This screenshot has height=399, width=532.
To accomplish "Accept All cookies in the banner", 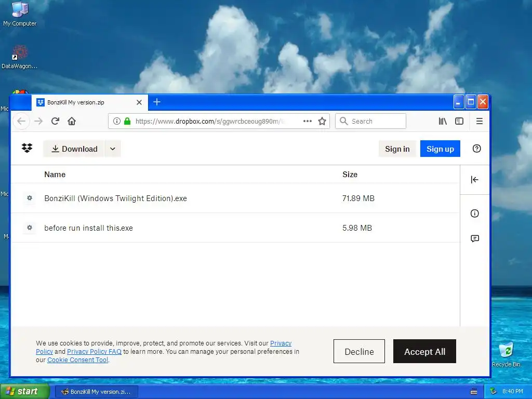I will pyautogui.click(x=424, y=351).
